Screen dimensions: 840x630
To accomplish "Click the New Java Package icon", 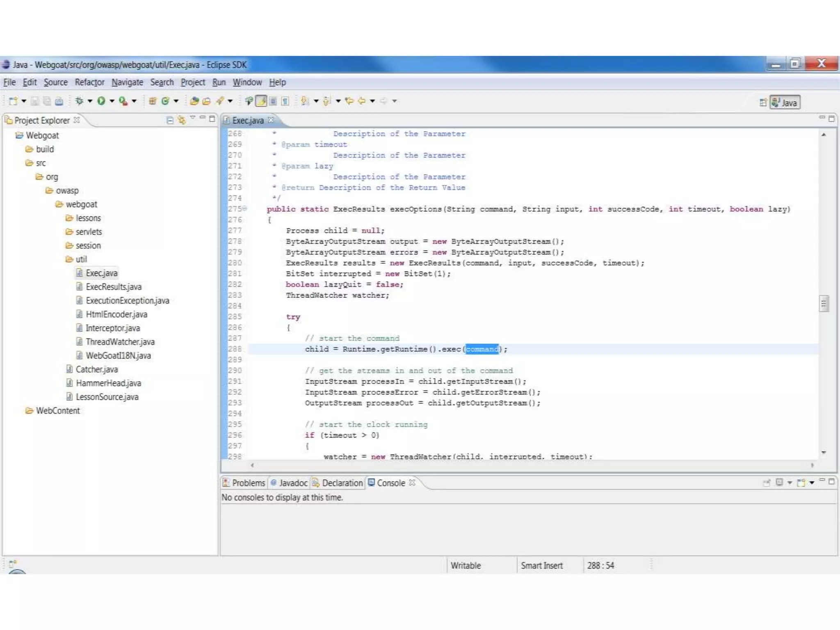I will point(153,101).
